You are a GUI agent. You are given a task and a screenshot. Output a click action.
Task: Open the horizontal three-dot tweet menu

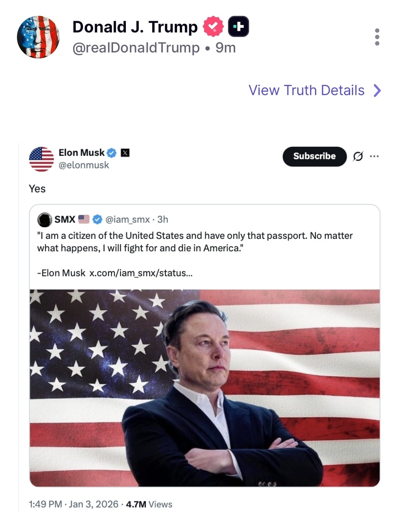pos(374,156)
